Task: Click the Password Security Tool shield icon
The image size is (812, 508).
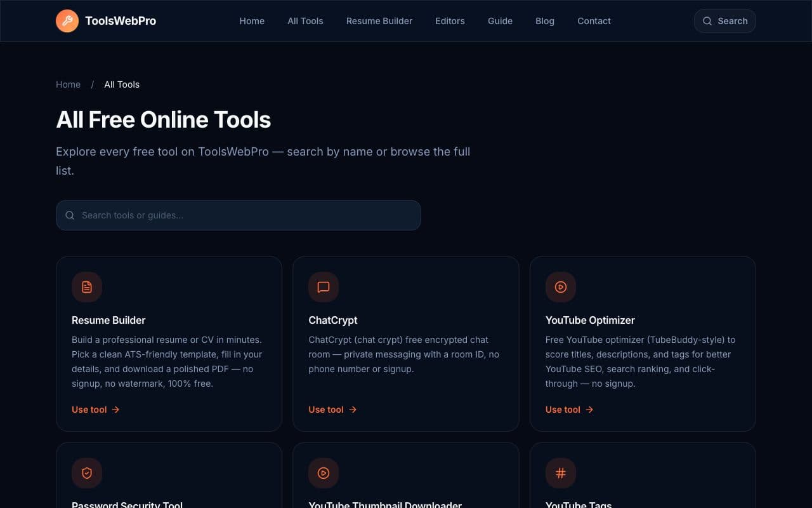Action: coord(87,473)
